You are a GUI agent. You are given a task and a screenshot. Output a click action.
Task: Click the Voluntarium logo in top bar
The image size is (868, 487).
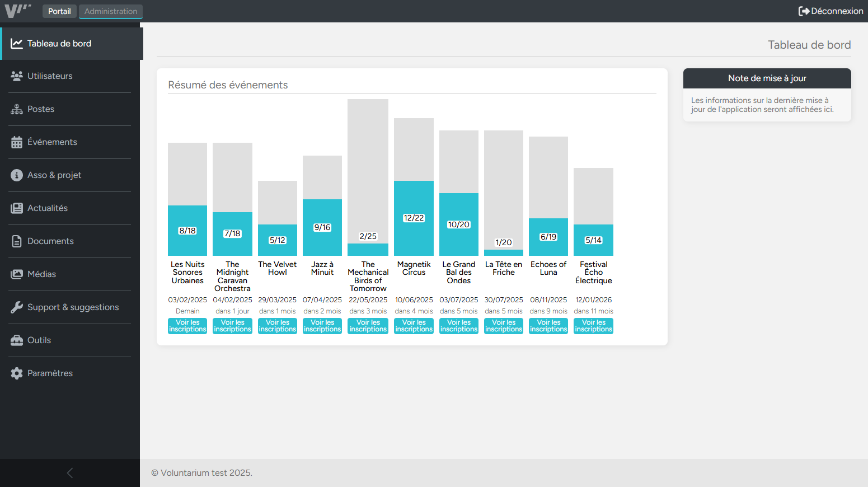click(x=17, y=11)
